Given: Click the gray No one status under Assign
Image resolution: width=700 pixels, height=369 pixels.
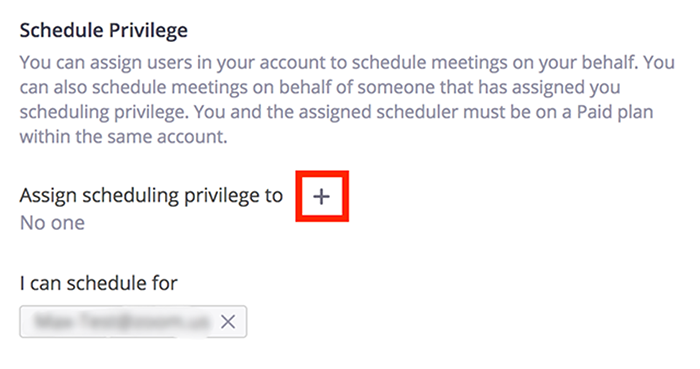Looking at the screenshot, I should tap(52, 223).
